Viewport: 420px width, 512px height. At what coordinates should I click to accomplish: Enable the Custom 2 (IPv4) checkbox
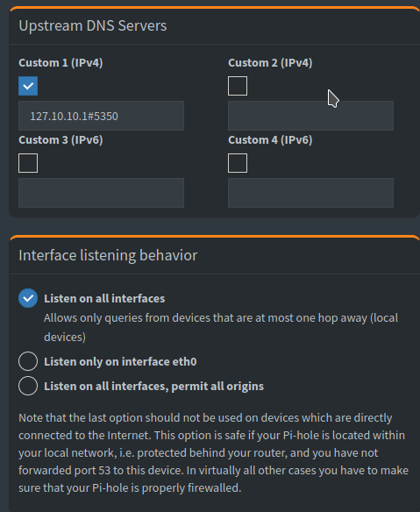238,86
